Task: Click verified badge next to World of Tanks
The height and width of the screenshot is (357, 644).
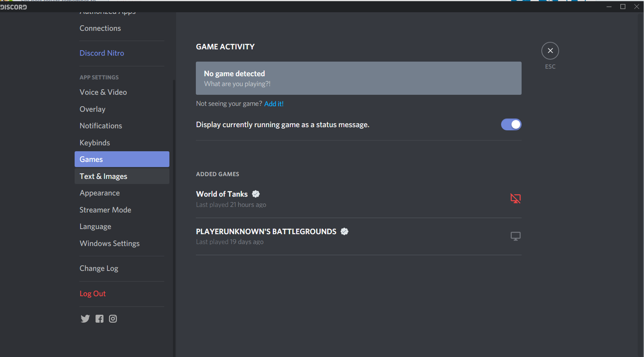Action: click(256, 194)
